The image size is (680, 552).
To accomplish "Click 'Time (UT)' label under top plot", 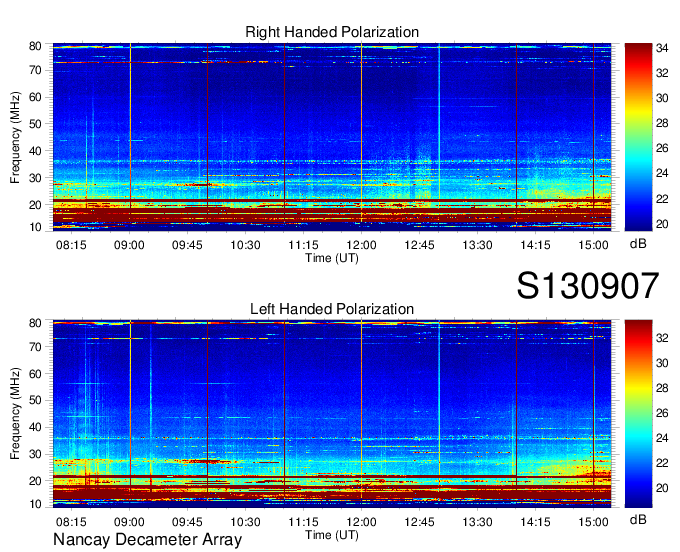I will 332,258.
